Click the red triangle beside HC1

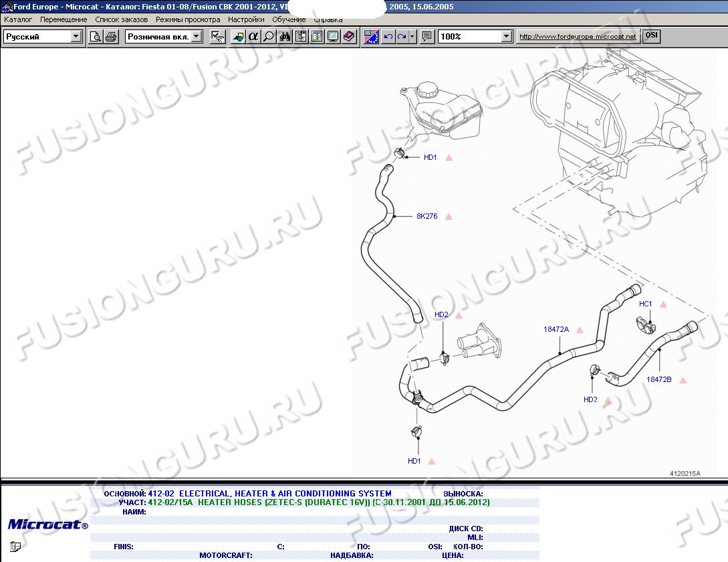[x=663, y=304]
